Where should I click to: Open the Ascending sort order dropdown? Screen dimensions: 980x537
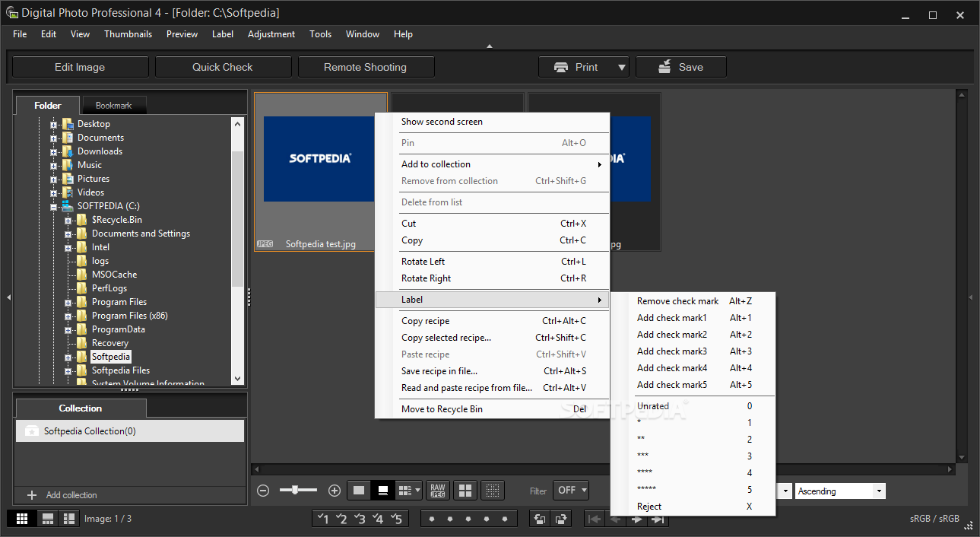[840, 491]
